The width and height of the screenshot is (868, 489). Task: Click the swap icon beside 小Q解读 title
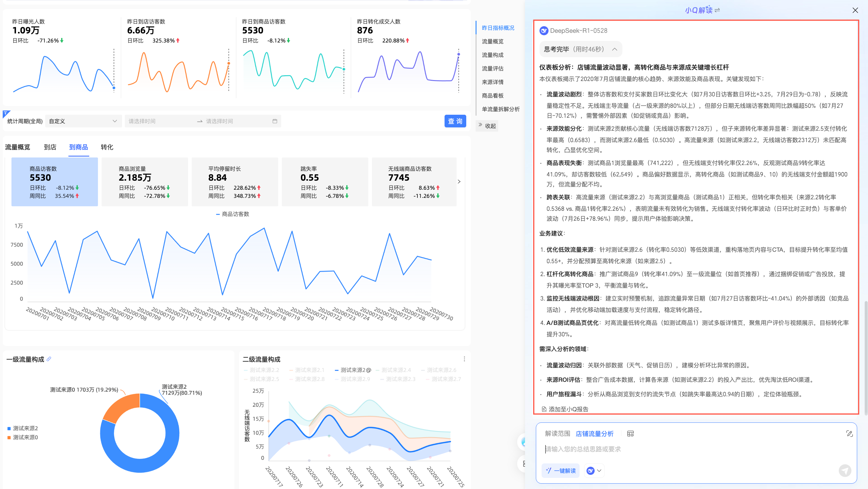pos(717,10)
